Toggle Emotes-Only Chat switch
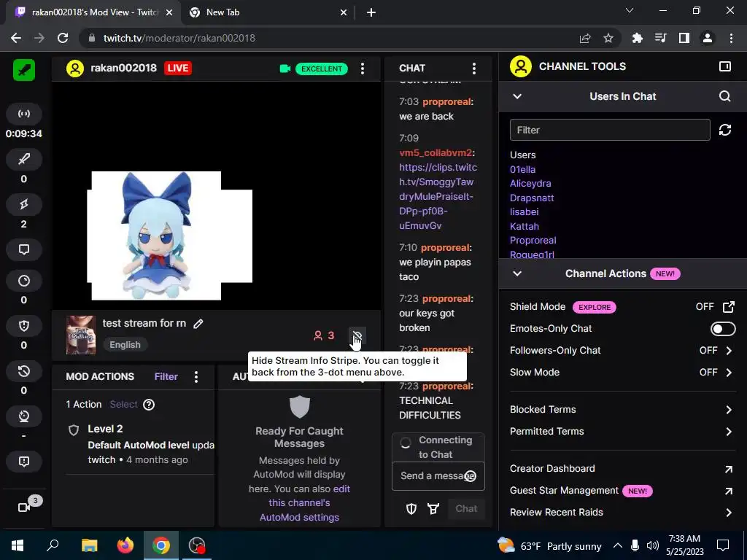Viewport: 747px width, 560px height. coord(723,329)
